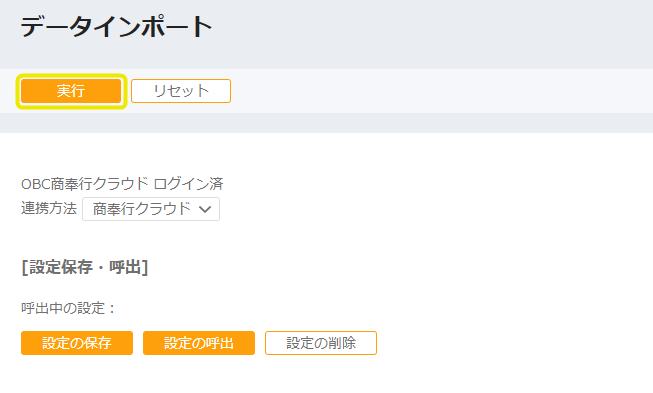Click the leftmost orange 設定の保存 button
The width and height of the screenshot is (653, 393).
pyautogui.click(x=77, y=343)
